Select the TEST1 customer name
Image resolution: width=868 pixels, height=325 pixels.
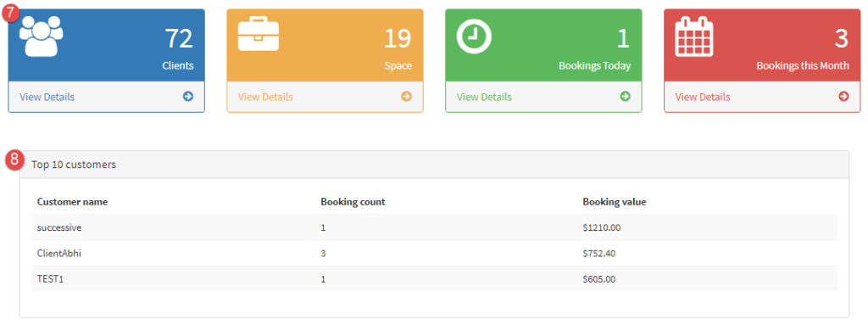50,279
